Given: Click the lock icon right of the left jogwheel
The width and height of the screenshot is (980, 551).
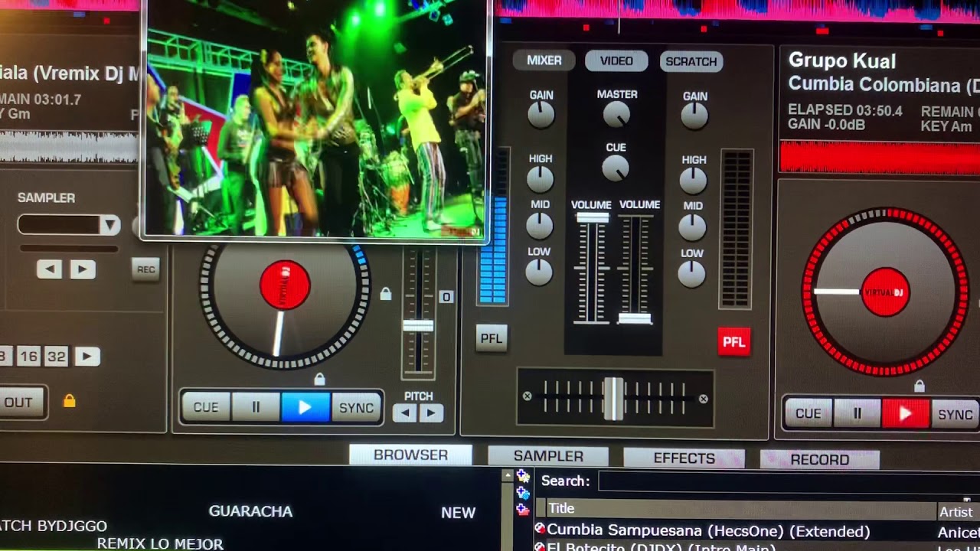Looking at the screenshot, I should pos(386,294).
